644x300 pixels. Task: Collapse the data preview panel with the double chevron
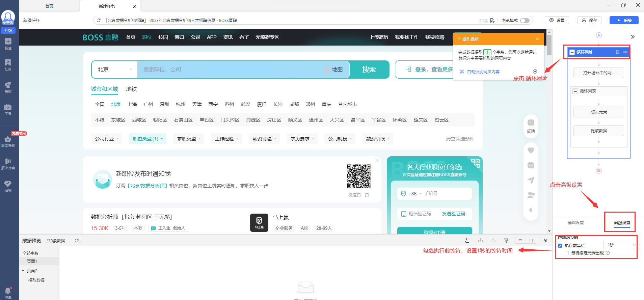pos(546,241)
